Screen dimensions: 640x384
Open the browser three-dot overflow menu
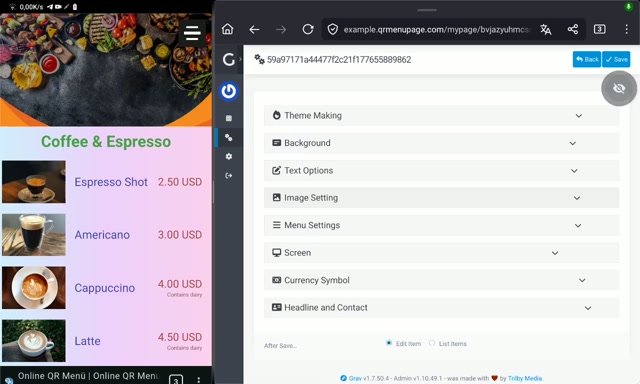[x=627, y=29]
